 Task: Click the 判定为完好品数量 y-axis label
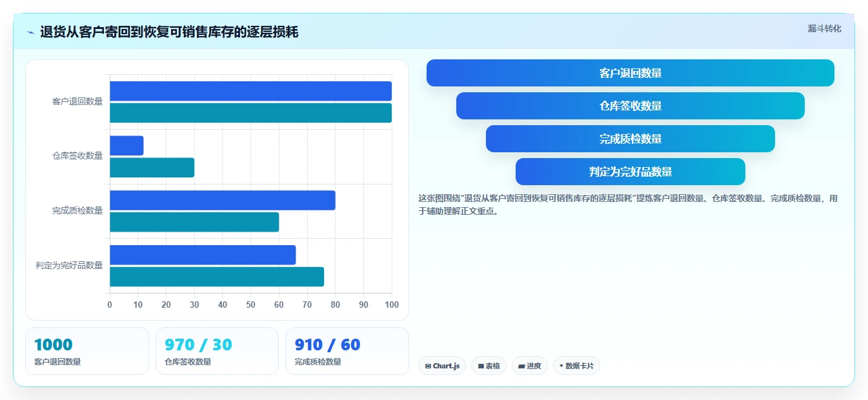(69, 265)
